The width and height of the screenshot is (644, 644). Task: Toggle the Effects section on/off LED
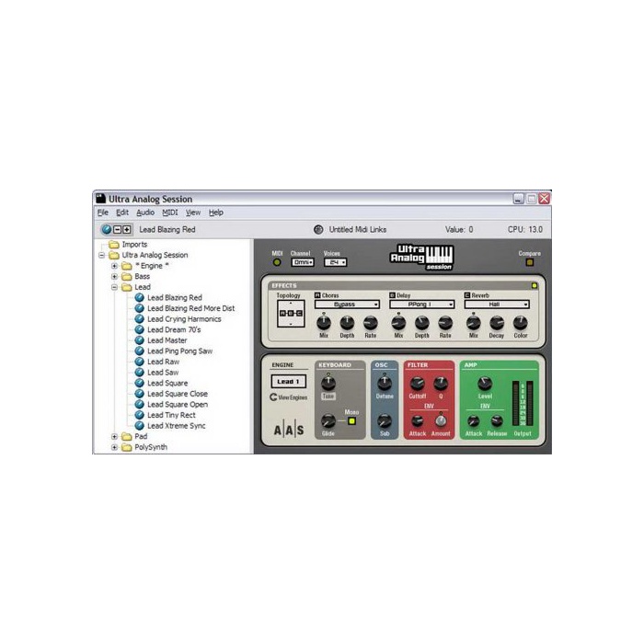click(534, 286)
